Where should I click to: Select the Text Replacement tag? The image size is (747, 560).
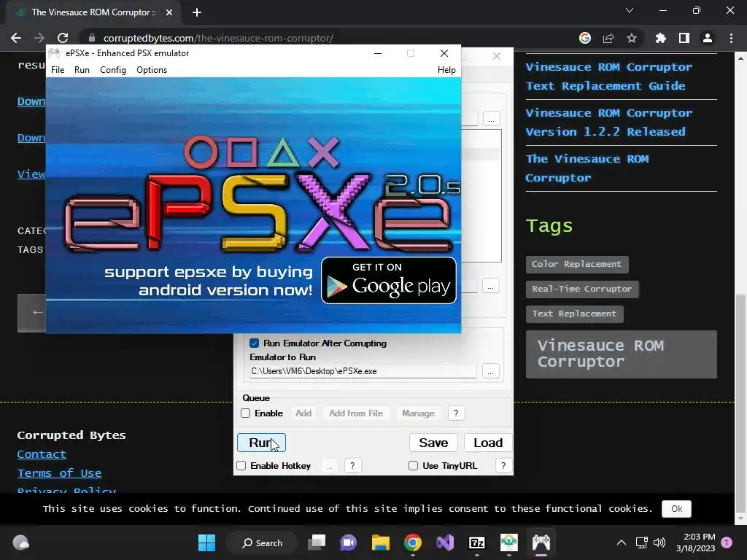click(x=575, y=314)
